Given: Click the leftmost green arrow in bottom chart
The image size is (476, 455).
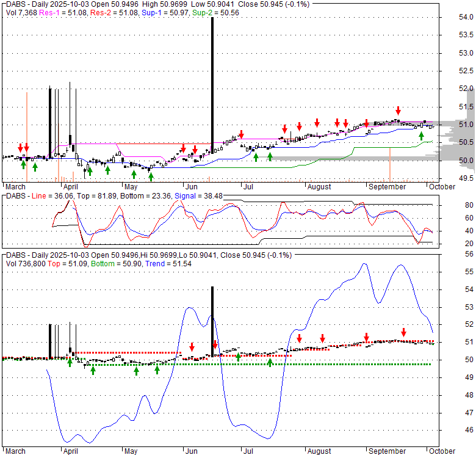Looking at the screenshot, I should [x=70, y=362].
